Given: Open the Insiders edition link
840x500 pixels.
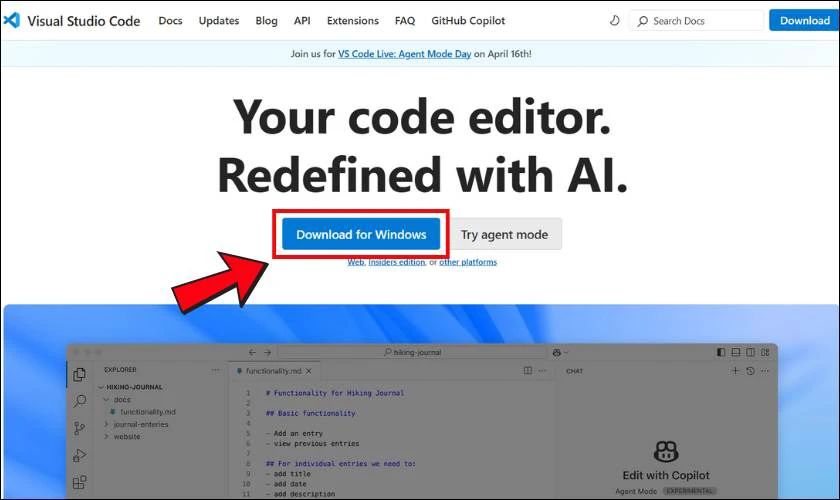Looking at the screenshot, I should click(396, 262).
